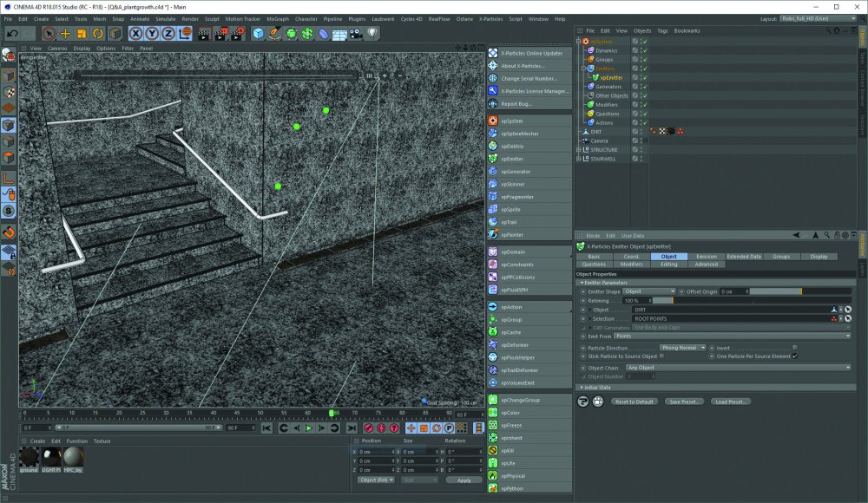Enable record active objects keyframe button
Viewport: 868px width, 503px height.
click(369, 428)
